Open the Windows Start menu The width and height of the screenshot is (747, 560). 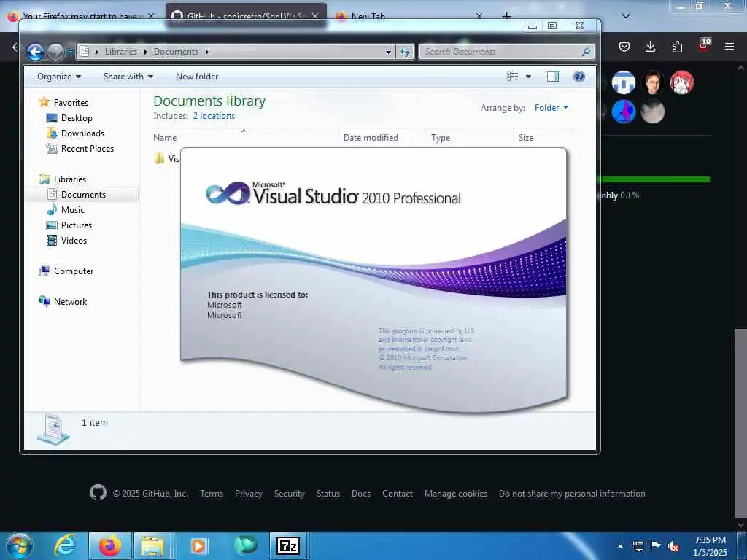[x=19, y=545]
